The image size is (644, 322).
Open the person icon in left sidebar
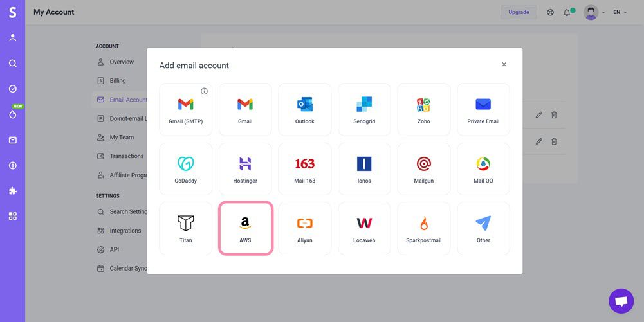13,38
